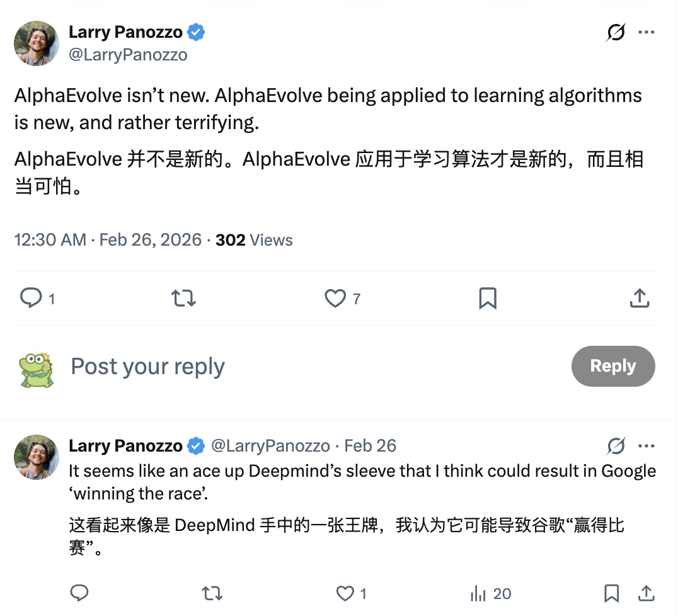This screenshot has height=616, width=678.
Task: Open the more options menu on the main tweet
Action: (647, 31)
